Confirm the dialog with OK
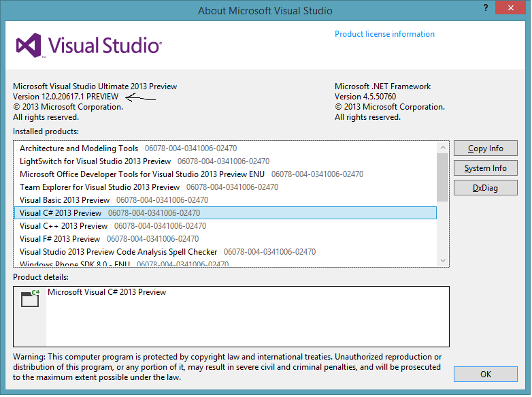This screenshot has height=397, width=532. (x=486, y=375)
